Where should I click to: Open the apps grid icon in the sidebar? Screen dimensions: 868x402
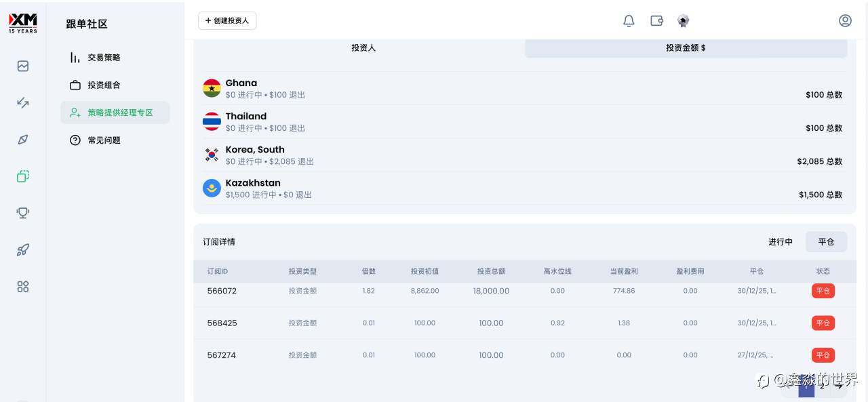[x=22, y=286]
